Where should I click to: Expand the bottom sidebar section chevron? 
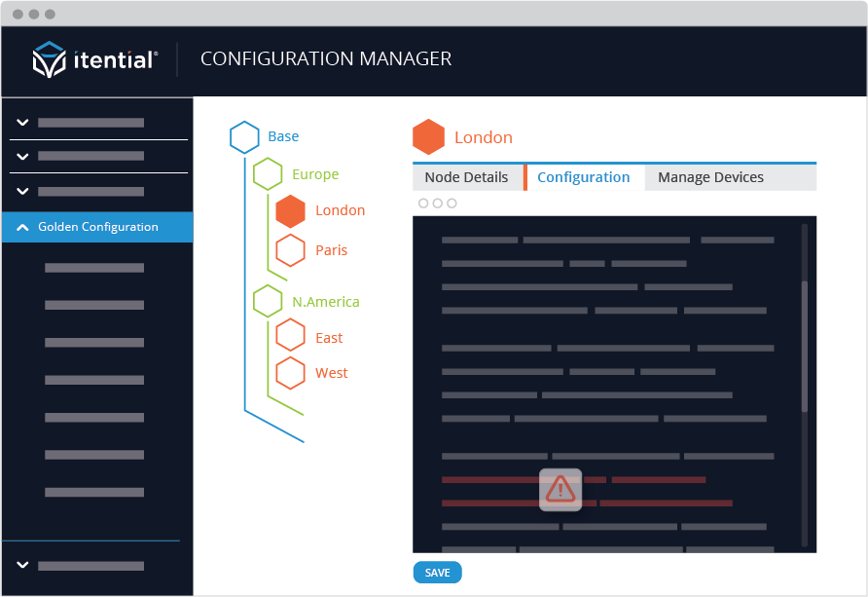pyautogui.click(x=21, y=565)
